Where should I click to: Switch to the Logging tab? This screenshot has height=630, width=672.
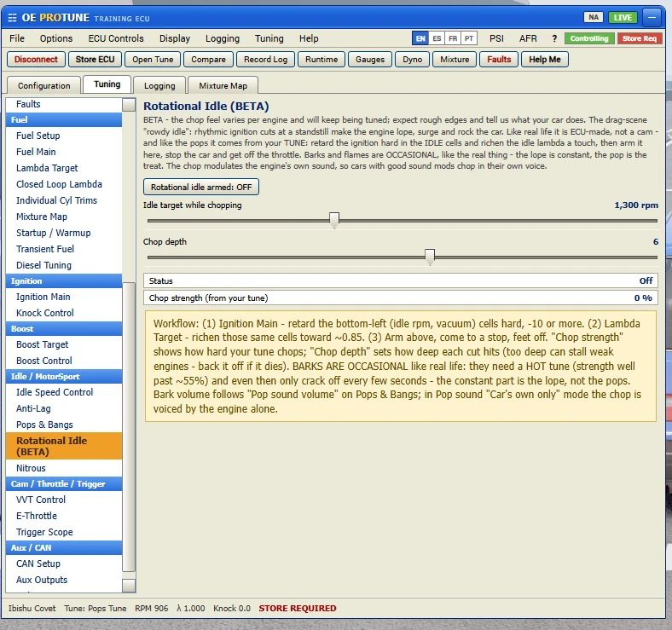[x=159, y=85]
